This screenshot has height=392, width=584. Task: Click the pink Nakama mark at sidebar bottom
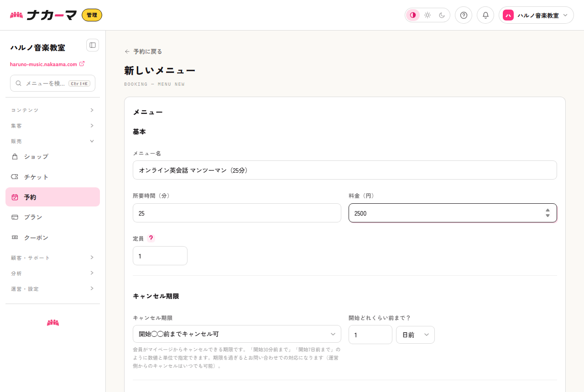pyautogui.click(x=53, y=323)
